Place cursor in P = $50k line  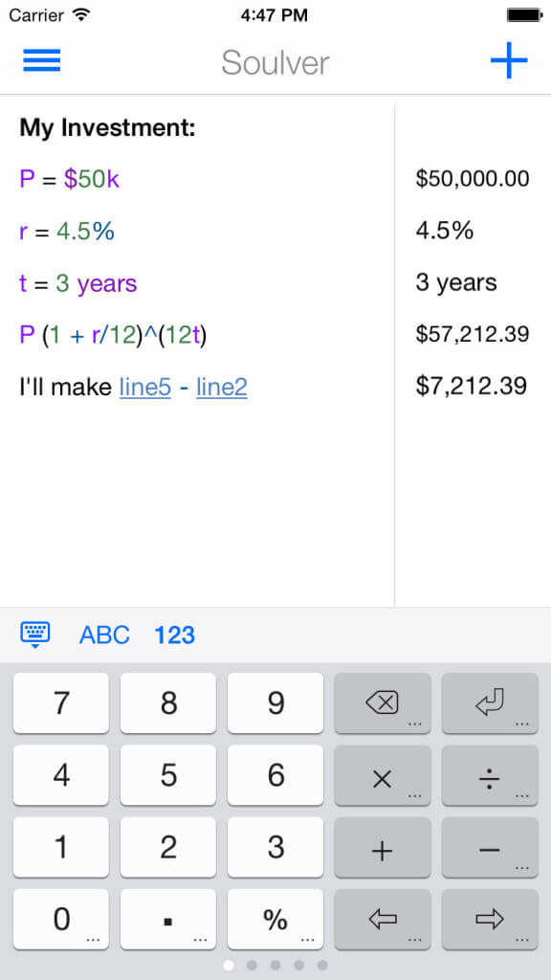pyautogui.click(x=197, y=180)
